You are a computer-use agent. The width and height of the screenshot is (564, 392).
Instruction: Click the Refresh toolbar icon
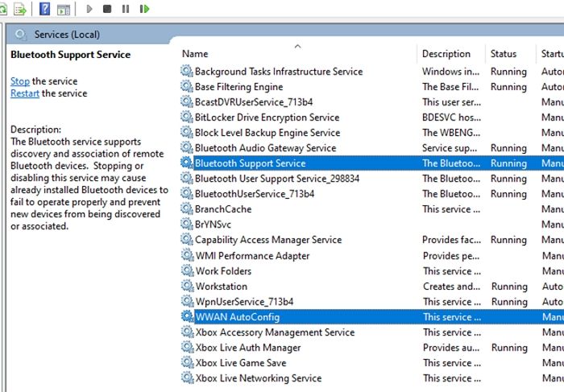pyautogui.click(x=2, y=9)
